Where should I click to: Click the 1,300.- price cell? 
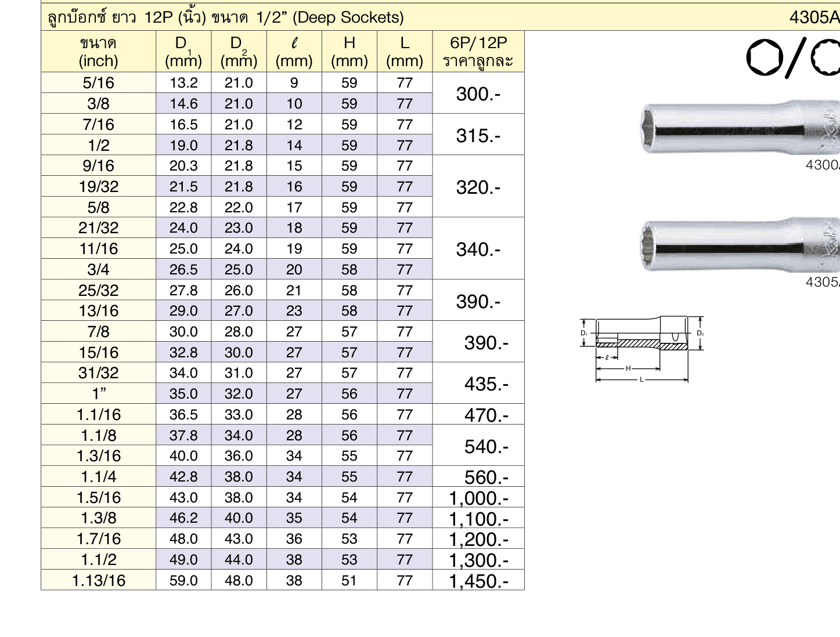coord(478,560)
